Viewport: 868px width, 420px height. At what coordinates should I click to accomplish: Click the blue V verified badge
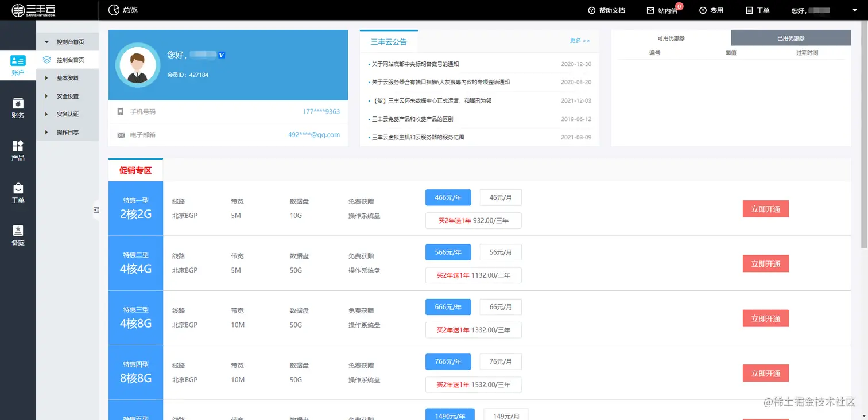[x=222, y=55]
